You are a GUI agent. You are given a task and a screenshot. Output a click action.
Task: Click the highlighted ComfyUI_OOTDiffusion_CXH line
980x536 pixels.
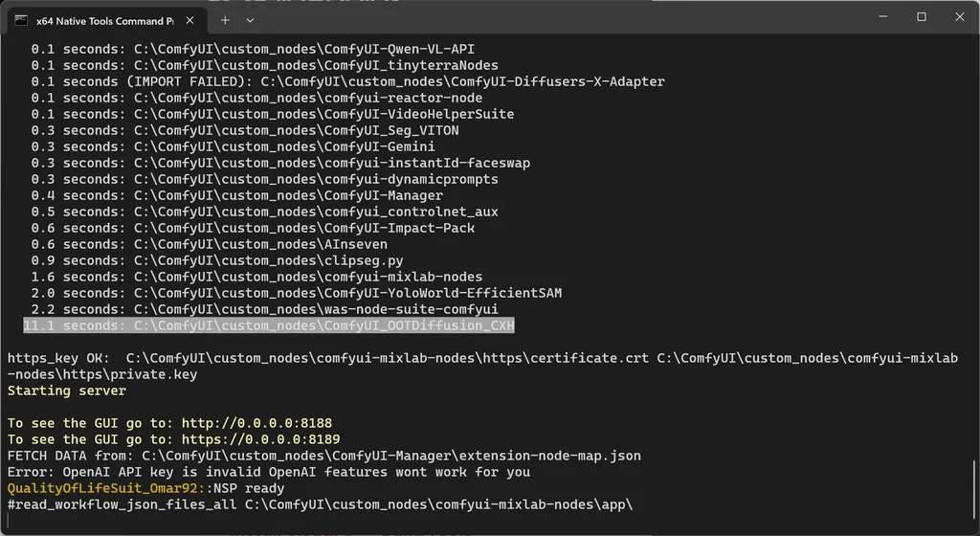(269, 325)
